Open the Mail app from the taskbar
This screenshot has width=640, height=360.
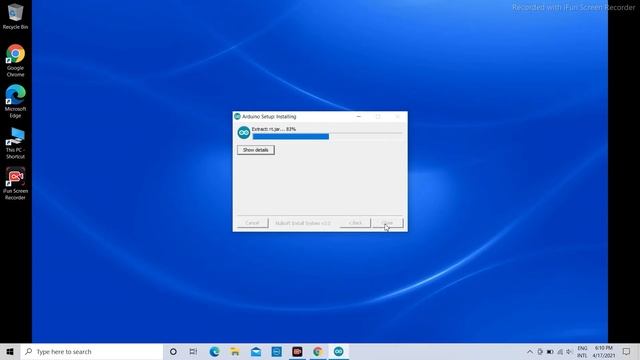pos(256,351)
